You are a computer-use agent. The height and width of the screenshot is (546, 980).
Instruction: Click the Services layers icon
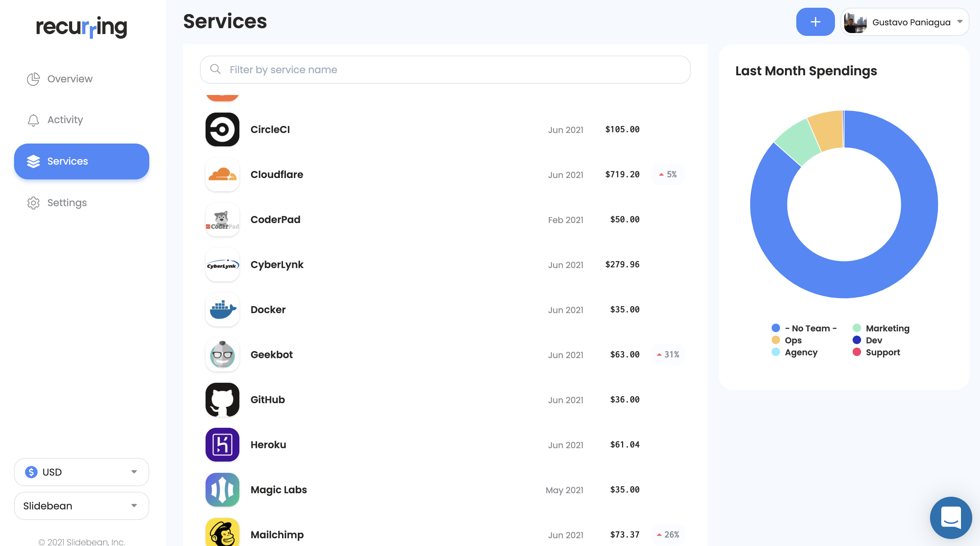[x=33, y=161]
